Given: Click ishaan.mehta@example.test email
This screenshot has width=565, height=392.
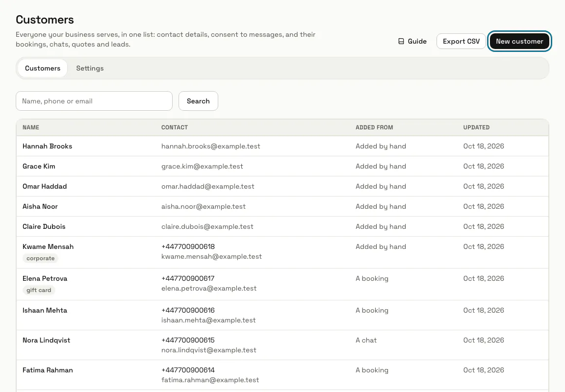Looking at the screenshot, I should click(x=208, y=320).
